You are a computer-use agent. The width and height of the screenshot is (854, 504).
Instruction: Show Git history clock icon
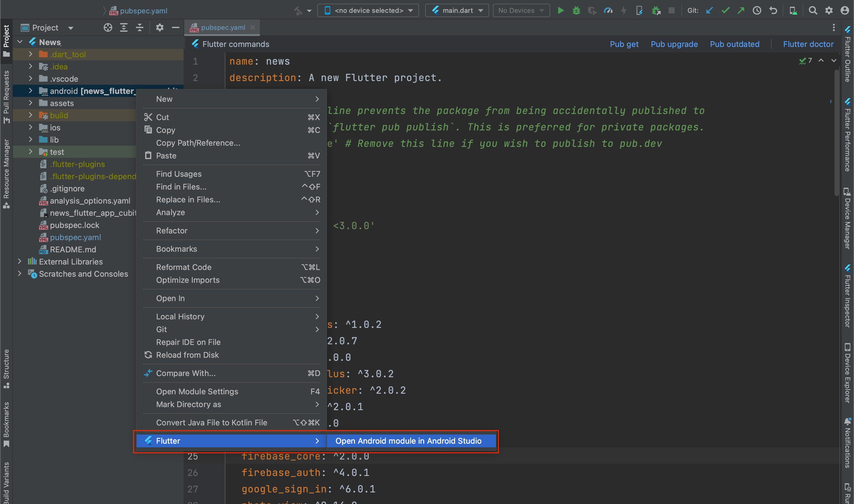(757, 11)
